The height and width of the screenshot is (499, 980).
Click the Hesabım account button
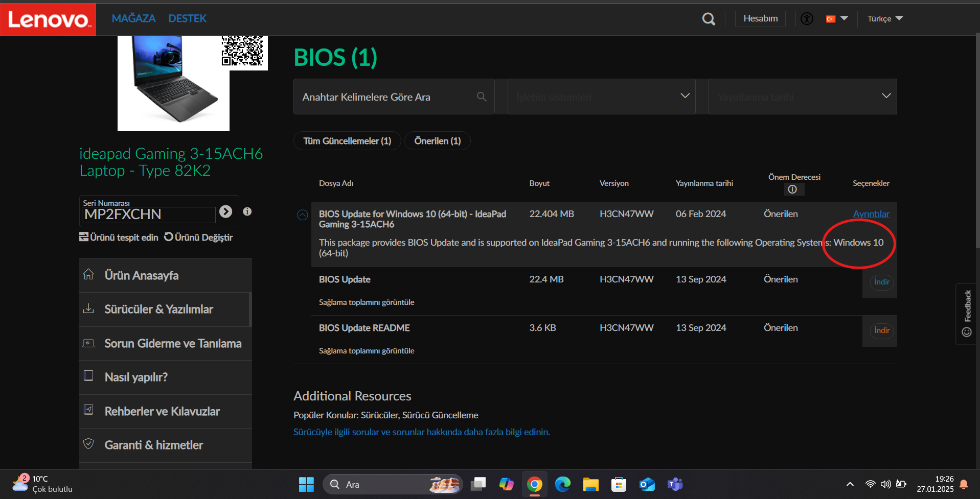(760, 18)
